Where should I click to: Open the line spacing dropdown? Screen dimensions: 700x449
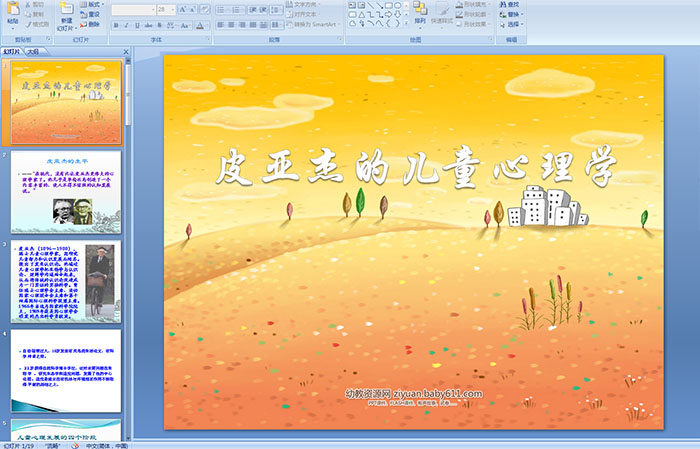(276, 10)
